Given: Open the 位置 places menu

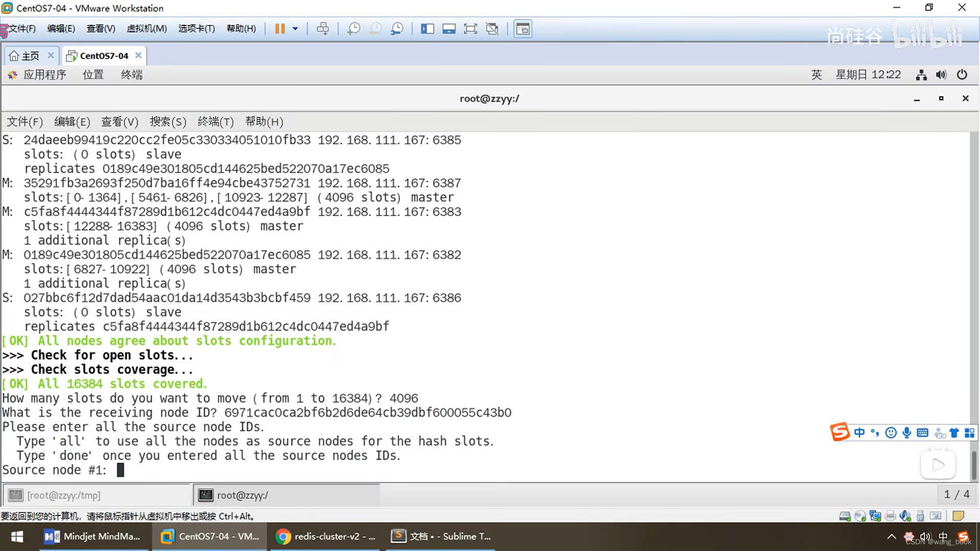Looking at the screenshot, I should [x=93, y=74].
